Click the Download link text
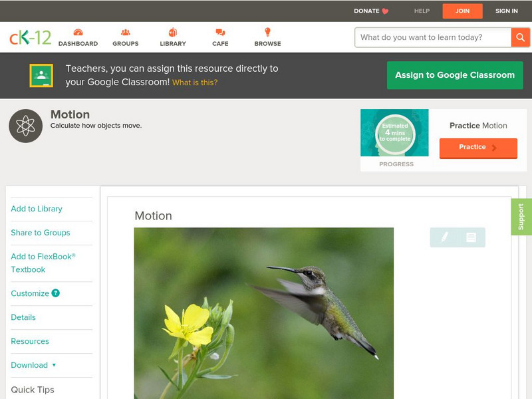This screenshot has width=532, height=399. (29, 365)
